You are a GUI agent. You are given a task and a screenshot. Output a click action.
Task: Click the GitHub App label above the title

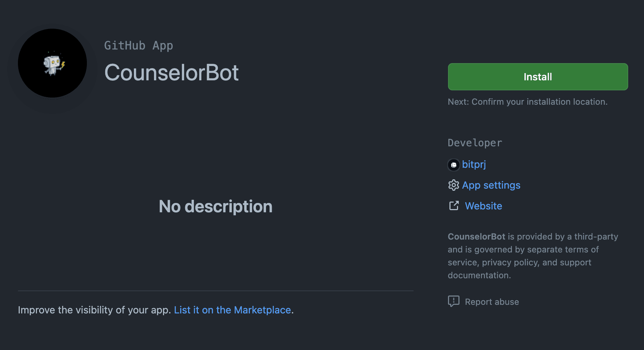139,46
